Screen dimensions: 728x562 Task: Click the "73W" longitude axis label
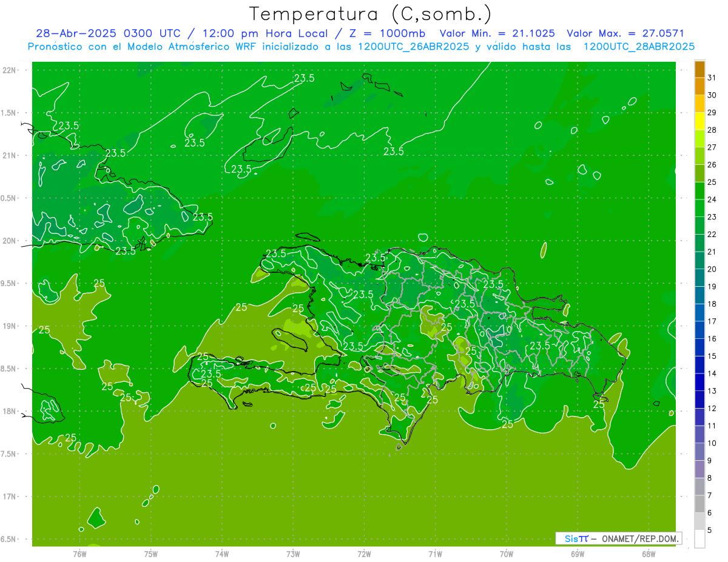click(293, 554)
